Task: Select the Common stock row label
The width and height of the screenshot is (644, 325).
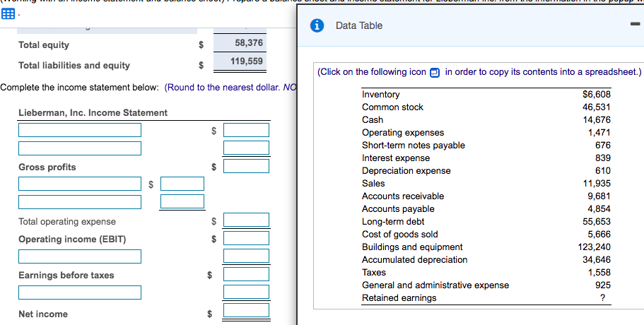Action: click(x=392, y=107)
